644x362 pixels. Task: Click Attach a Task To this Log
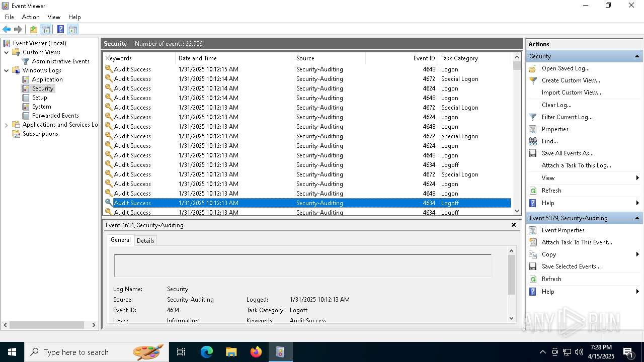577,165
